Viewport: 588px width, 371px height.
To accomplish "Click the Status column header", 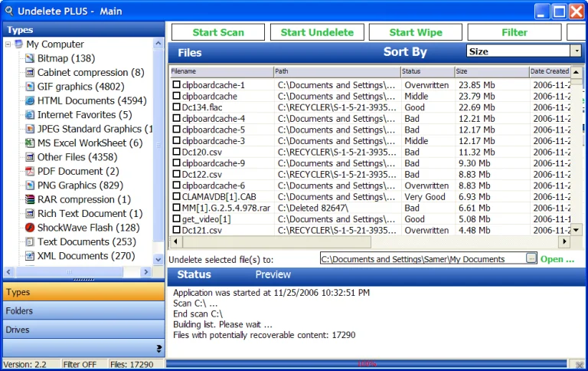I will [x=427, y=71].
